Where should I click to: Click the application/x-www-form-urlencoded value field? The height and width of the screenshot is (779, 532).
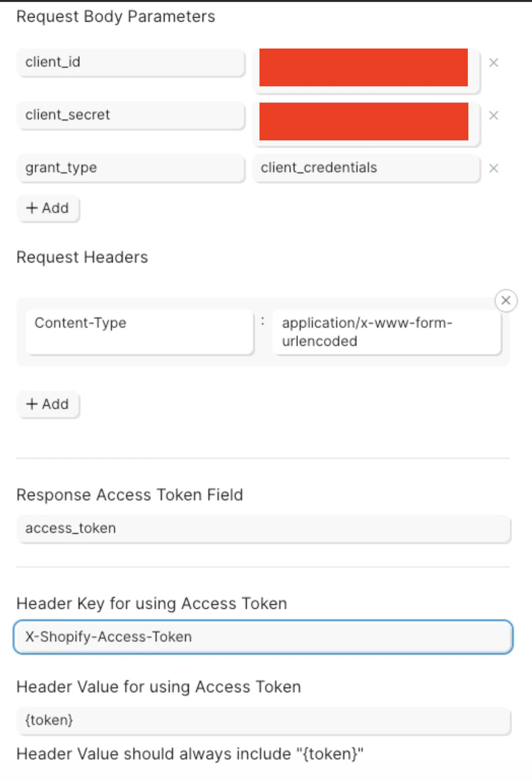[387, 331]
